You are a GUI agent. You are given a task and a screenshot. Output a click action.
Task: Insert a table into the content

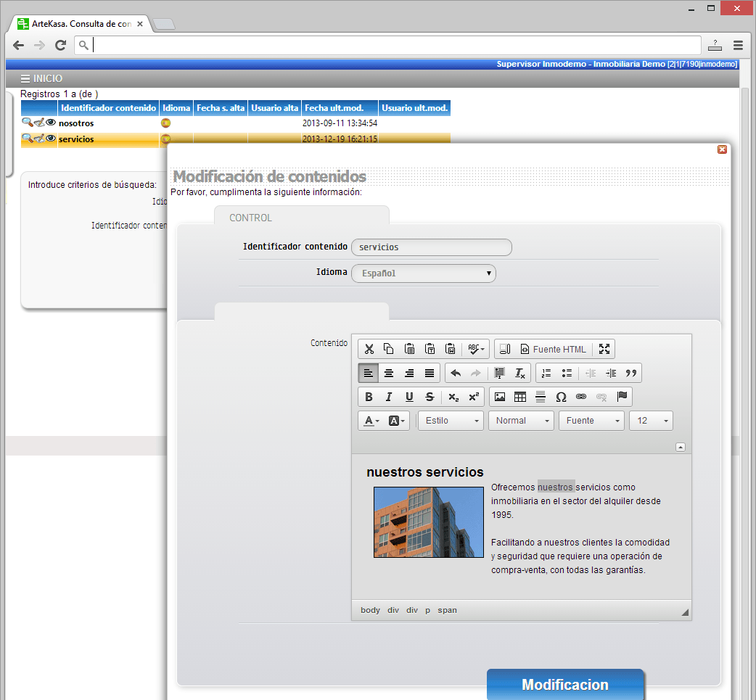pos(520,397)
